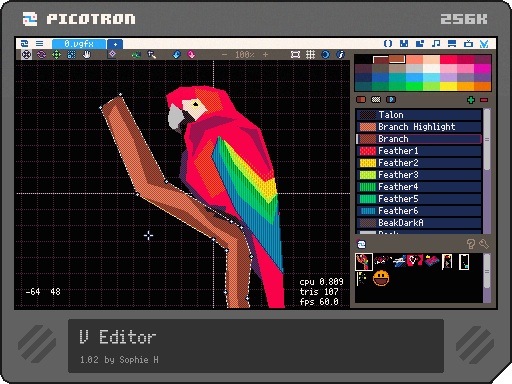This screenshot has height=384, width=512.
Task: Select the Feather6 layer
Action: [x=419, y=211]
